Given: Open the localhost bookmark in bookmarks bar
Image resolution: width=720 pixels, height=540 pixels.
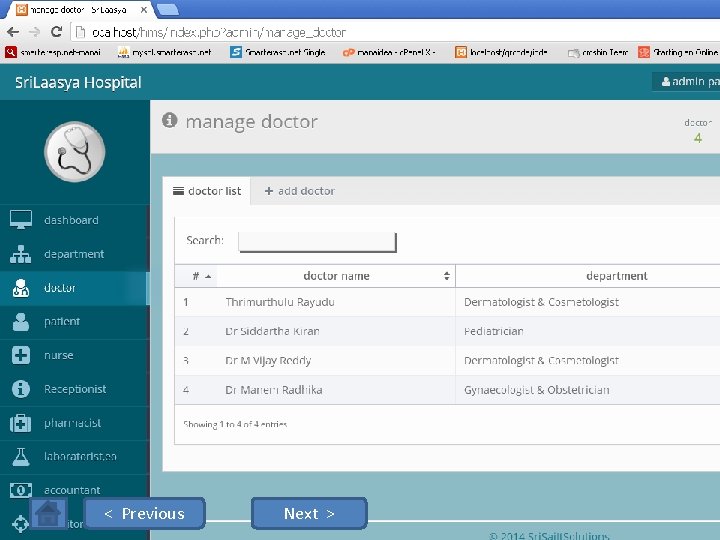Looking at the screenshot, I should click(x=501, y=52).
